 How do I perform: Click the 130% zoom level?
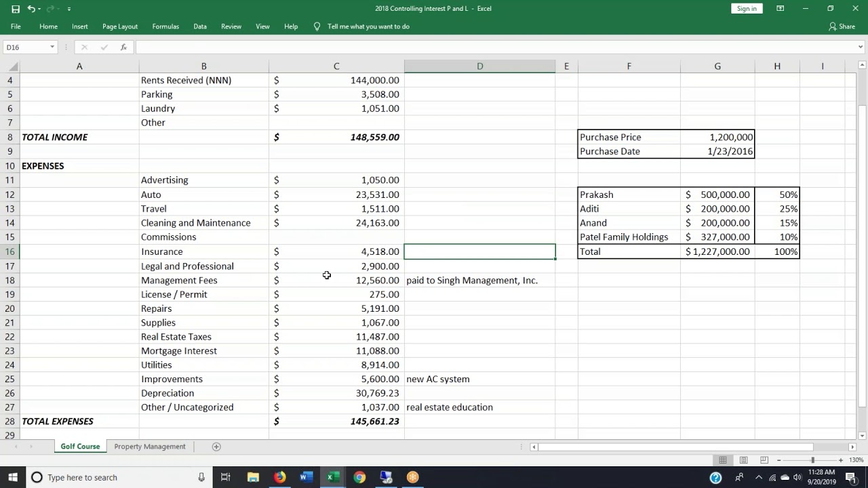point(856,460)
